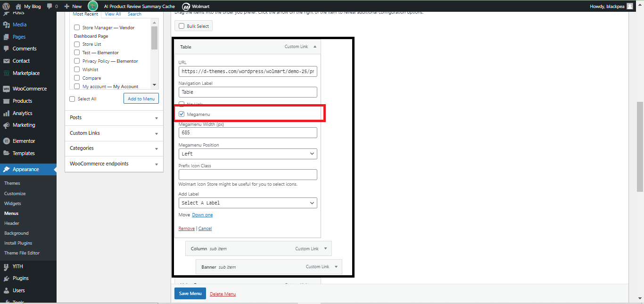
Task: Click the Megamenu Width field
Action: pos(248,133)
